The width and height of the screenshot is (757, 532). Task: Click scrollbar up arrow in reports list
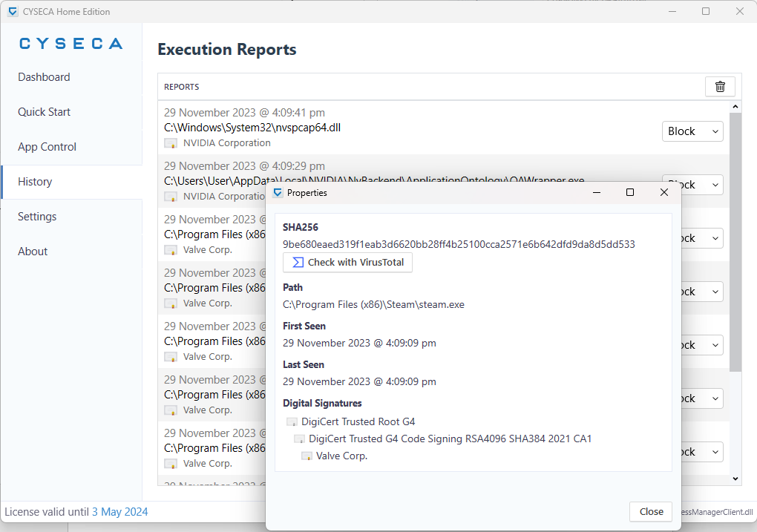click(x=735, y=107)
